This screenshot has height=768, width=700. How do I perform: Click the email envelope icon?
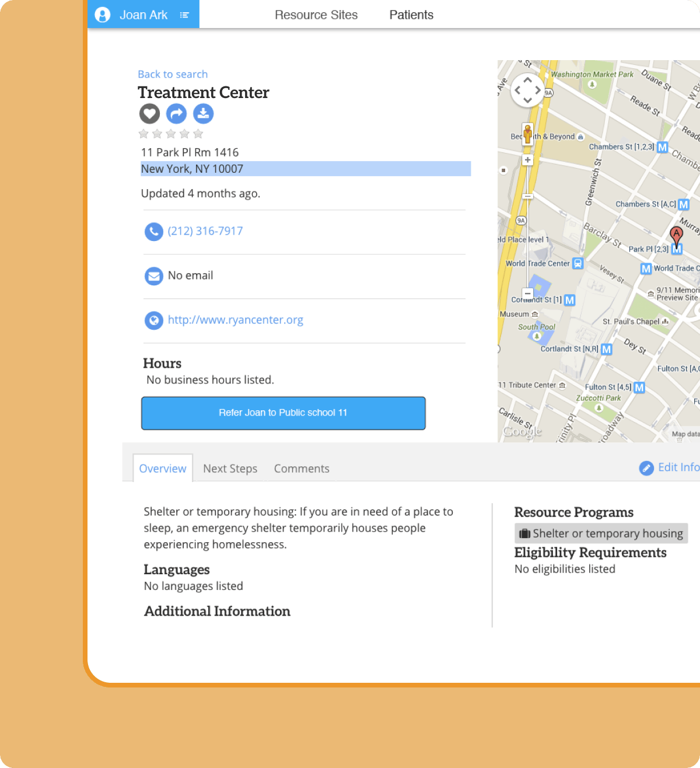(x=153, y=276)
